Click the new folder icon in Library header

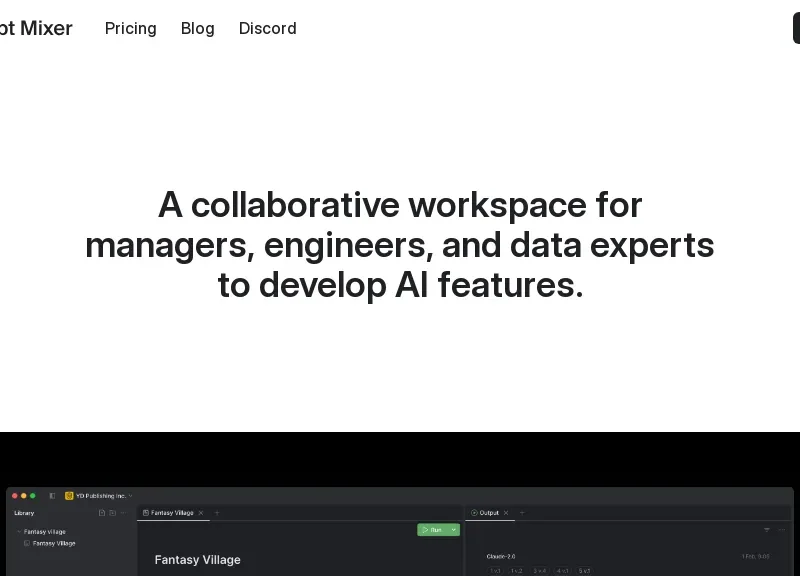tap(112, 513)
